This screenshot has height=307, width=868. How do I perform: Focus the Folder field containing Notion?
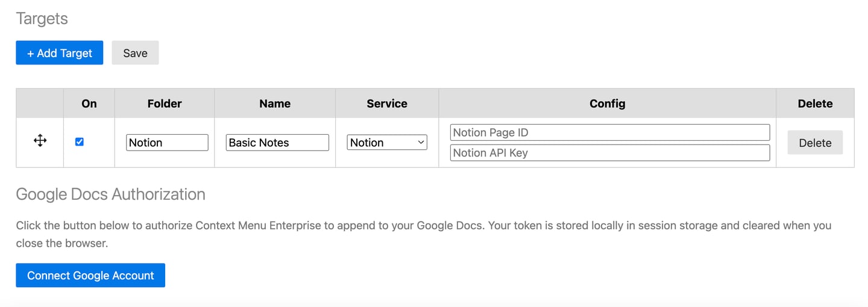(x=167, y=143)
